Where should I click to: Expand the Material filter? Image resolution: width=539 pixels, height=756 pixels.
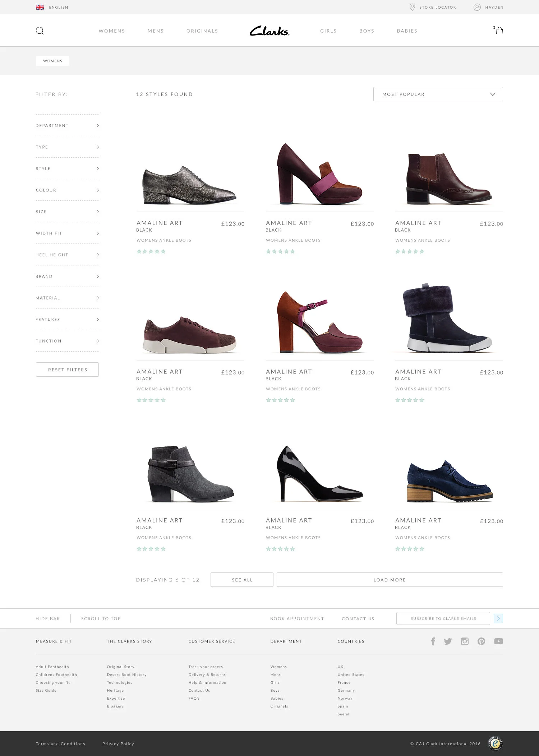click(67, 298)
